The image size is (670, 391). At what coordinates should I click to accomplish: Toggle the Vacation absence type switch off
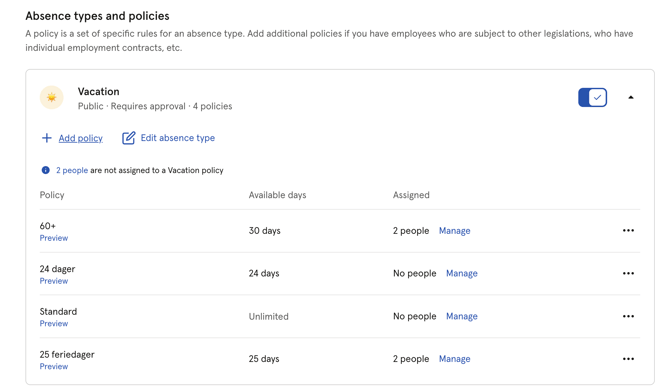pyautogui.click(x=592, y=97)
